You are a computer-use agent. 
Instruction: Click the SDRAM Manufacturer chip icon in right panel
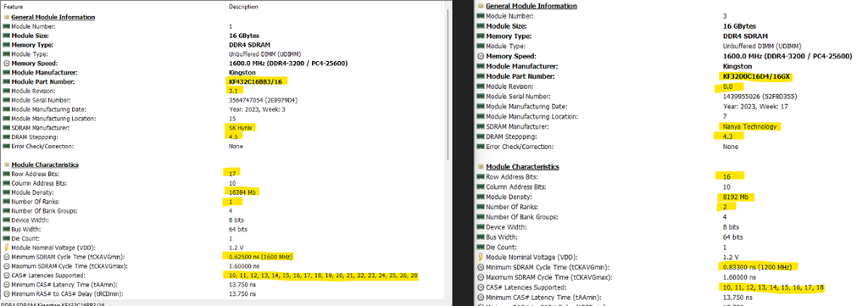[481, 126]
